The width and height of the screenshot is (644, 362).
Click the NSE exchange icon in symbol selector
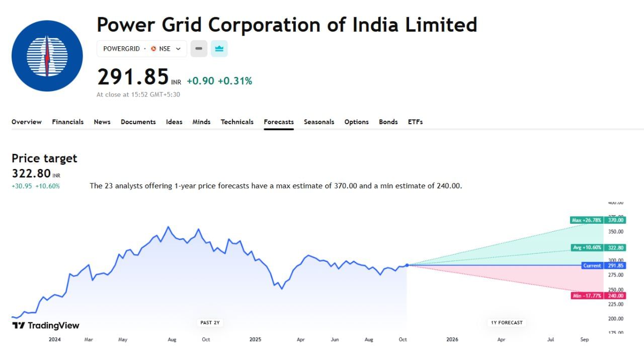(x=153, y=49)
